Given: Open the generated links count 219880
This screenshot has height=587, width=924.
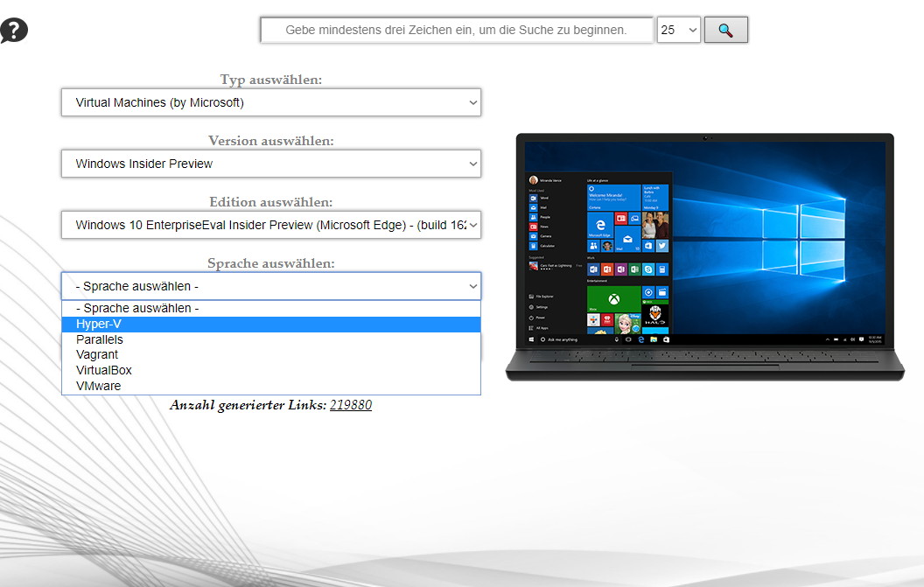Looking at the screenshot, I should [351, 405].
